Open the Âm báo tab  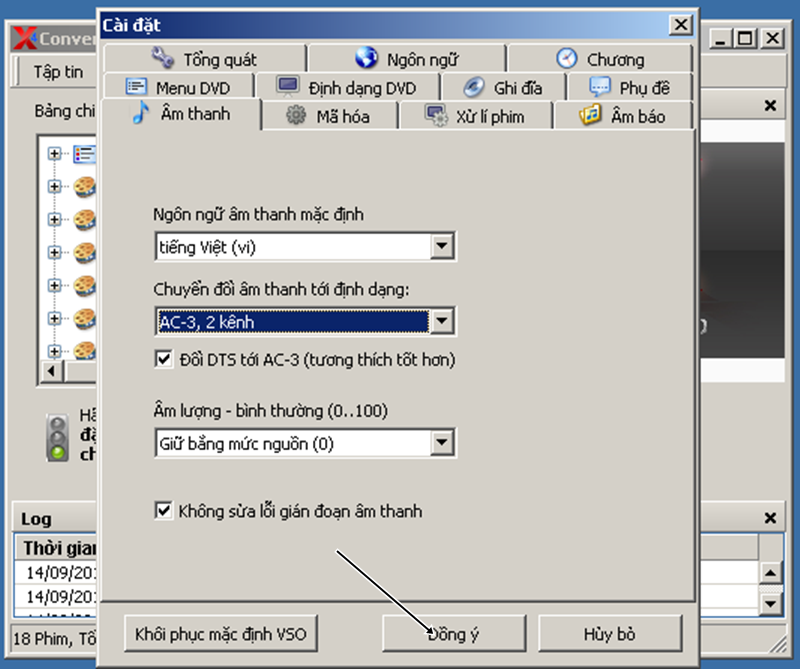[x=623, y=116]
